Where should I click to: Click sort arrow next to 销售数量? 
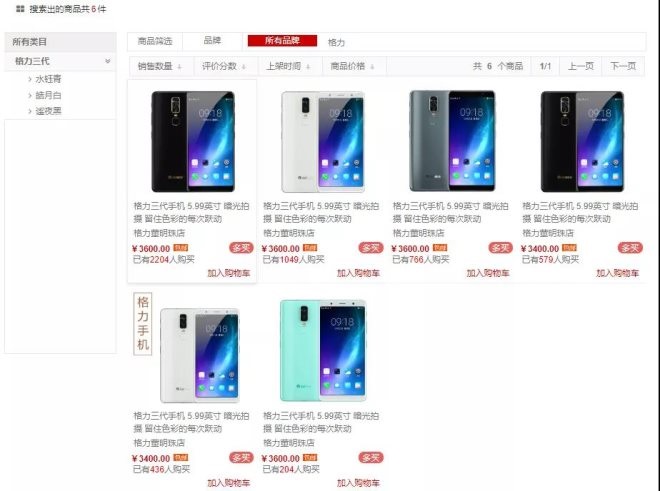(180, 67)
